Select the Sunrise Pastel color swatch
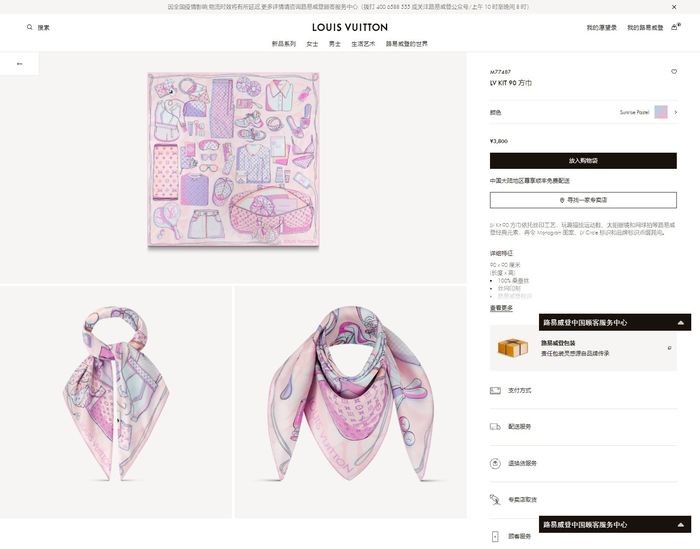The width and height of the screenshot is (700, 549). pos(661,112)
